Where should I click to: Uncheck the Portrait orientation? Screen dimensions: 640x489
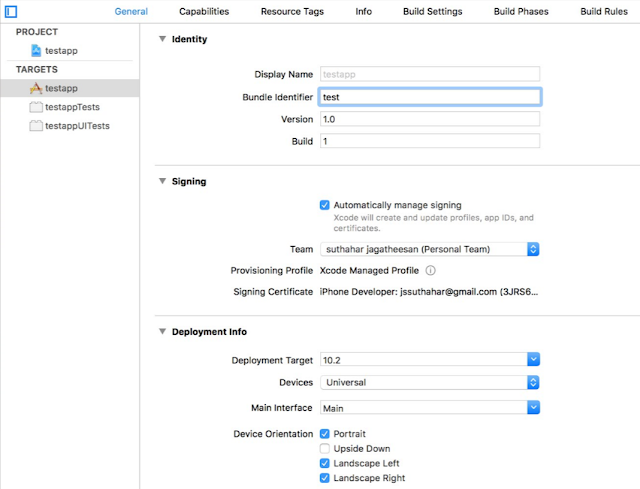click(324, 433)
